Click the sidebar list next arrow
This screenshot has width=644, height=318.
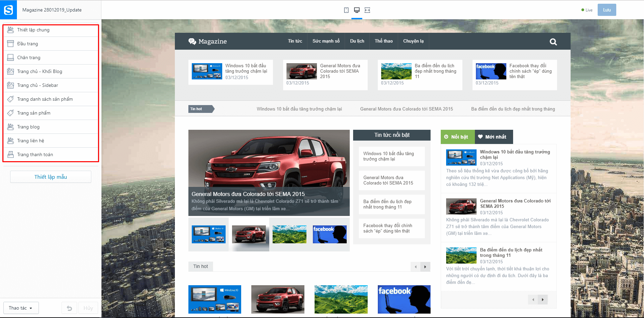543,299
